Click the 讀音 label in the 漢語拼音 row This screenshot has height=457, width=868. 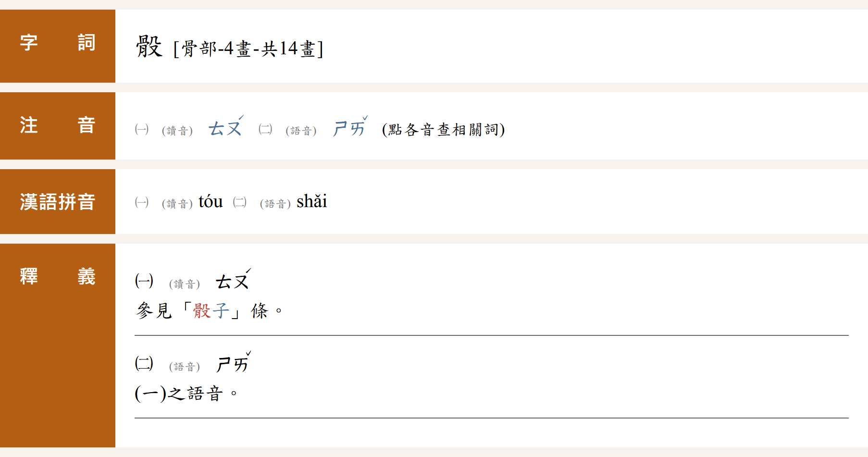(x=177, y=204)
